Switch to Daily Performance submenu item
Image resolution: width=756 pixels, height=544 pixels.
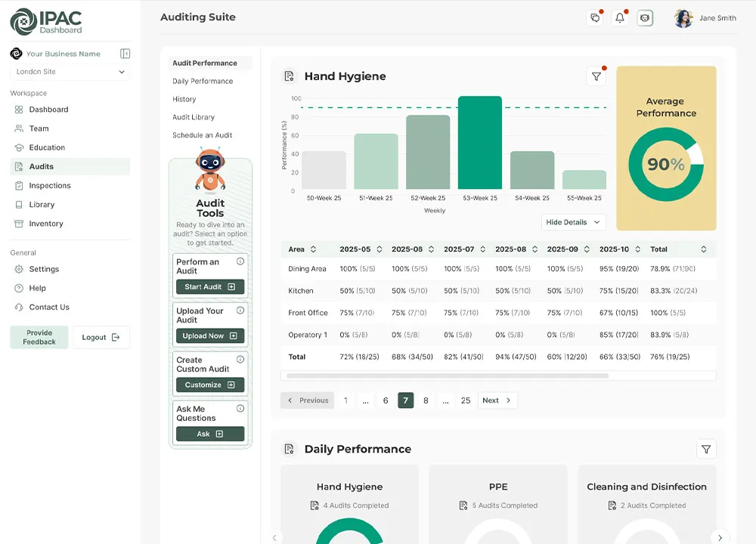click(203, 81)
